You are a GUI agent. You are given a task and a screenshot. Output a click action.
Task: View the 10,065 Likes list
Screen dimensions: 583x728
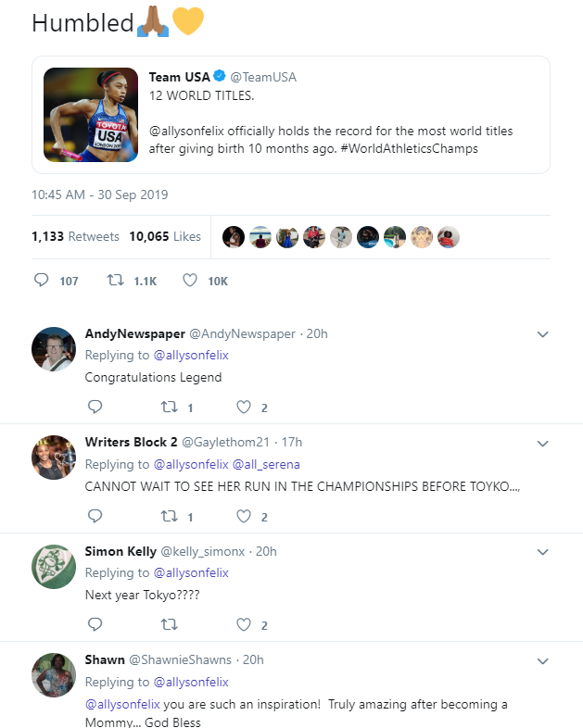click(165, 236)
